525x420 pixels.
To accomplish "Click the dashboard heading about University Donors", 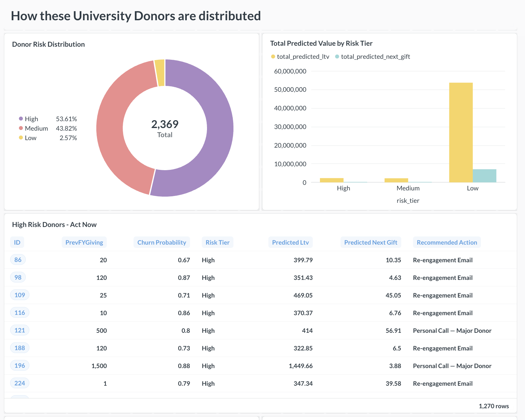I will pos(136,16).
